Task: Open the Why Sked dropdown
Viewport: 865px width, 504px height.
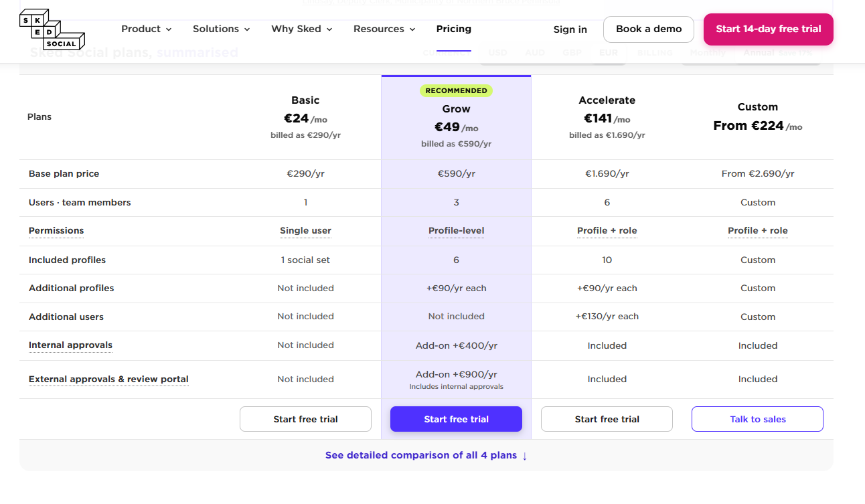Action: click(x=301, y=29)
